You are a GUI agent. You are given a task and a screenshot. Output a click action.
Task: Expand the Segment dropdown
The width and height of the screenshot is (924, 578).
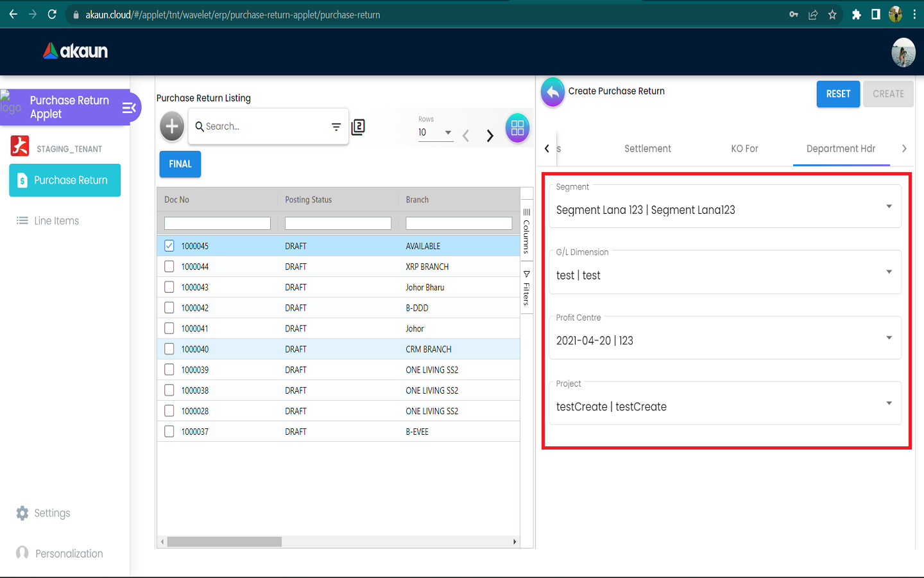coord(889,206)
